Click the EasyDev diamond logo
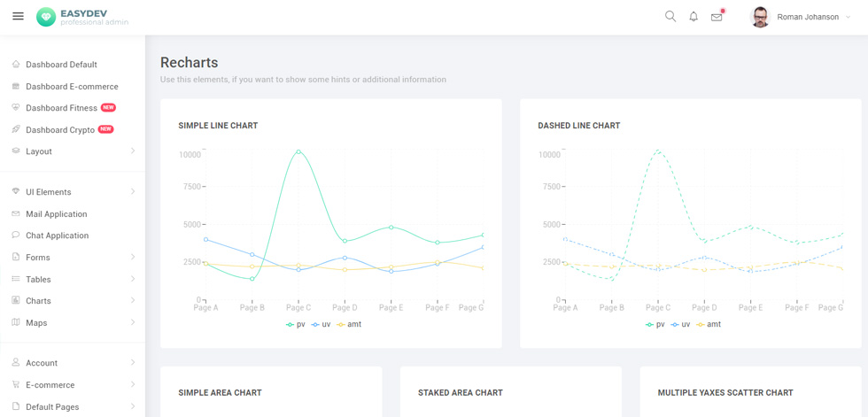 click(46, 17)
